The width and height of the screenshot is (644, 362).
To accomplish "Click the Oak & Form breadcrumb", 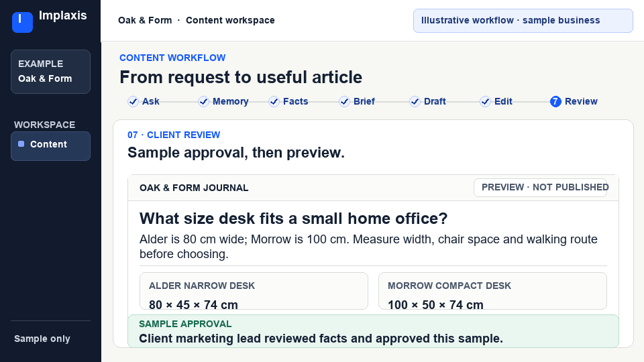I will (145, 20).
